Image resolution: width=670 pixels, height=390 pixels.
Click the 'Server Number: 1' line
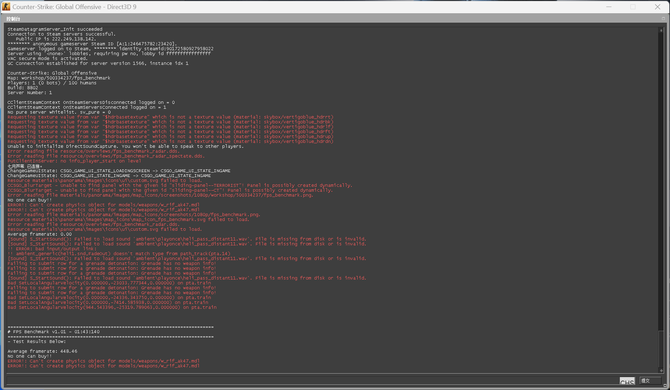pos(29,92)
